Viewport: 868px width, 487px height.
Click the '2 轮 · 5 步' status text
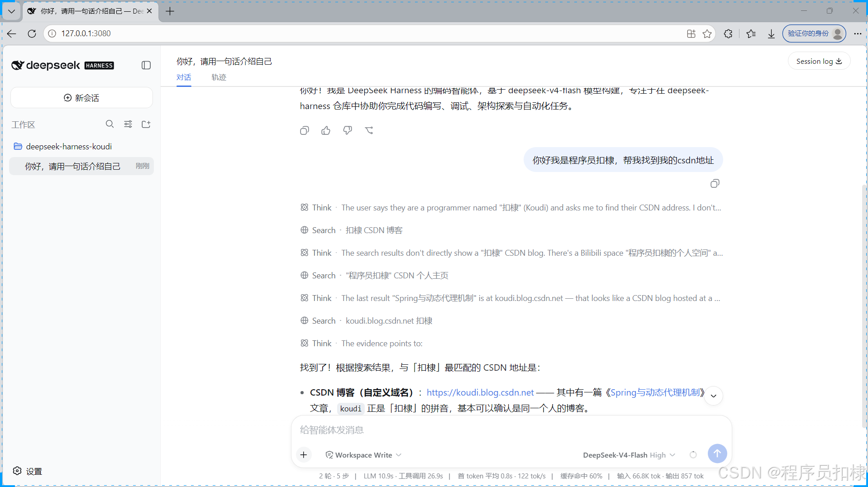[x=334, y=476]
